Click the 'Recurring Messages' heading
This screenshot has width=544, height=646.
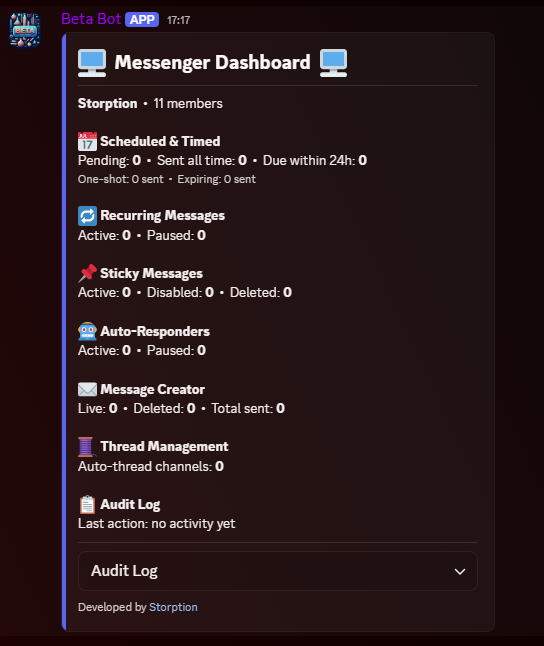click(163, 216)
